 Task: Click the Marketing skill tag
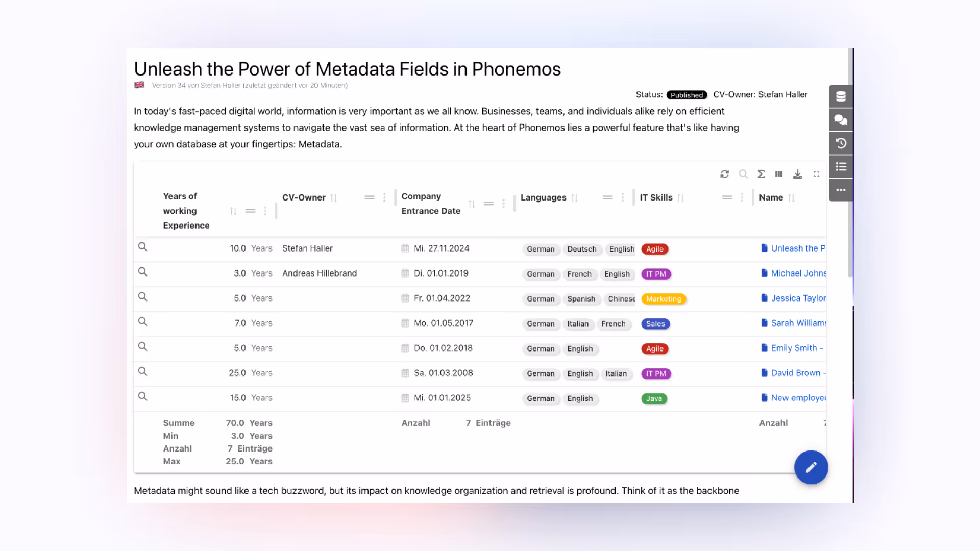(x=664, y=299)
